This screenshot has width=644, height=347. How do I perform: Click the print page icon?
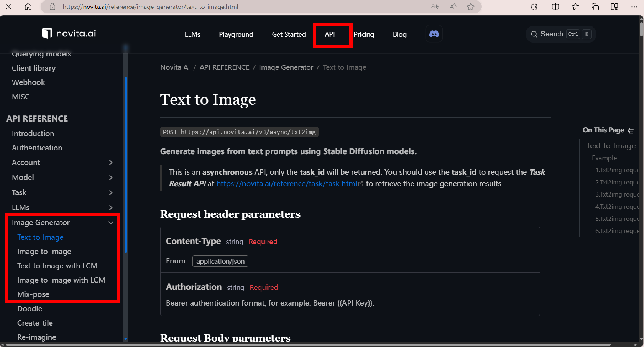[631, 130]
